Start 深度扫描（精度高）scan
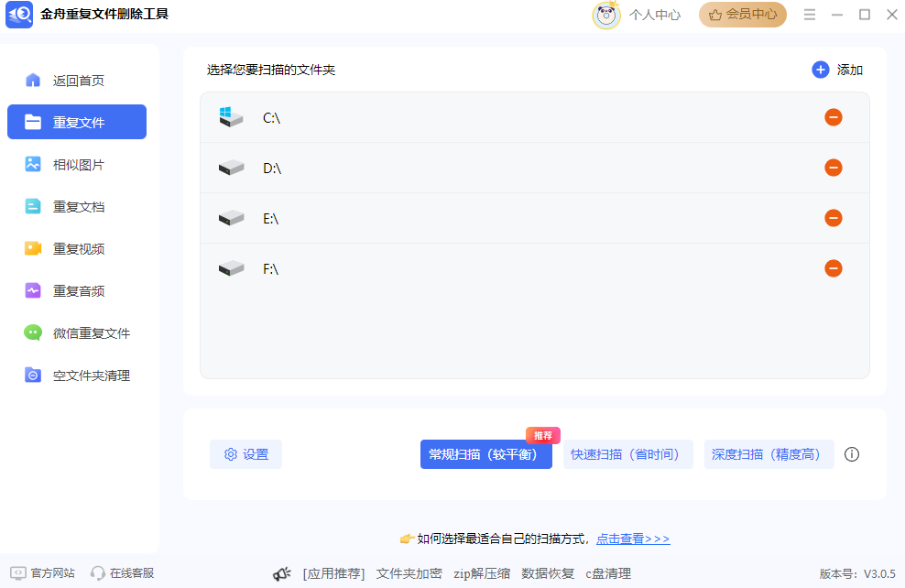The width and height of the screenshot is (905, 588). click(769, 454)
